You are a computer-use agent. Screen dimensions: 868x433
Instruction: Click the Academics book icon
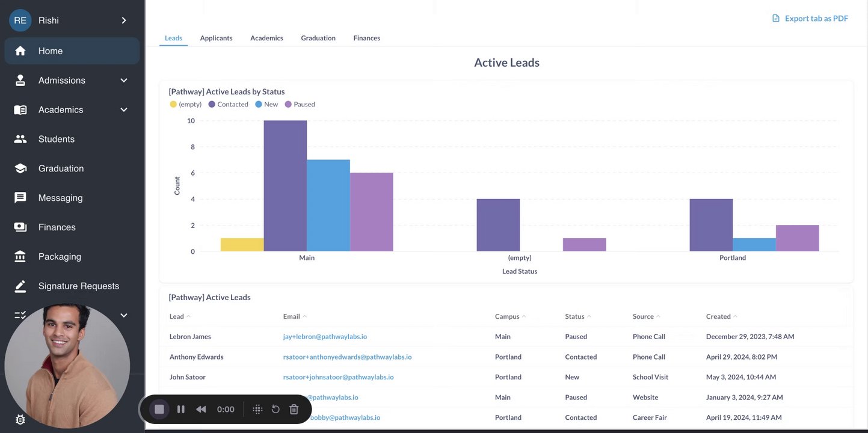pyautogui.click(x=20, y=110)
